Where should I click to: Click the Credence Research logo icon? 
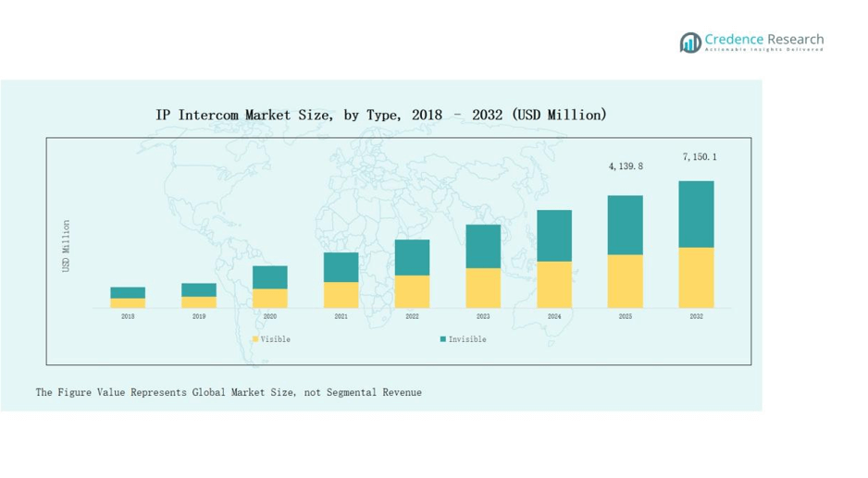tap(690, 43)
